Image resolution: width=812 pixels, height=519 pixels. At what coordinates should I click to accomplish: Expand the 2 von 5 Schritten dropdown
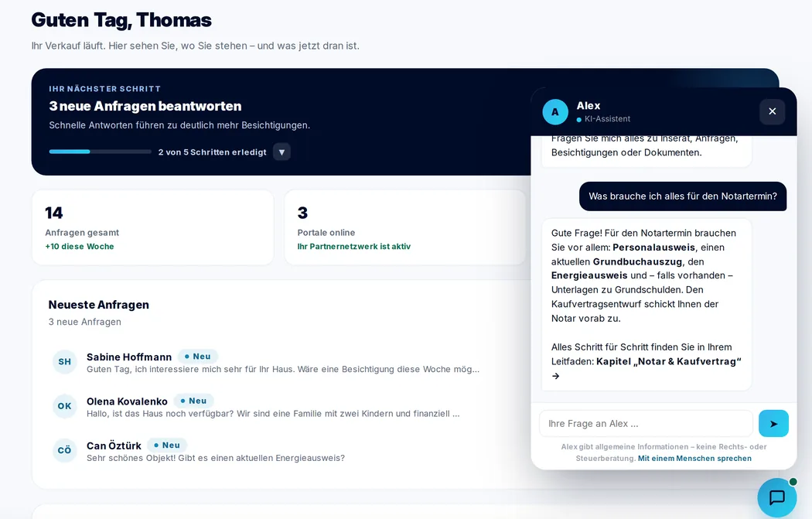[x=281, y=152]
